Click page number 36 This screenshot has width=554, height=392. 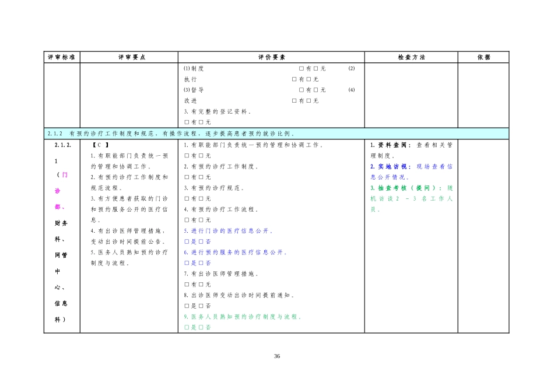click(277, 356)
